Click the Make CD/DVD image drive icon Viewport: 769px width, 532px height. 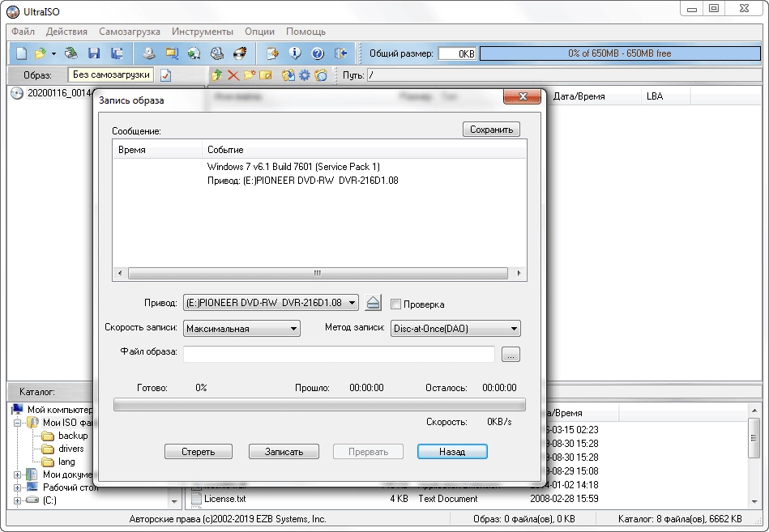(x=149, y=53)
